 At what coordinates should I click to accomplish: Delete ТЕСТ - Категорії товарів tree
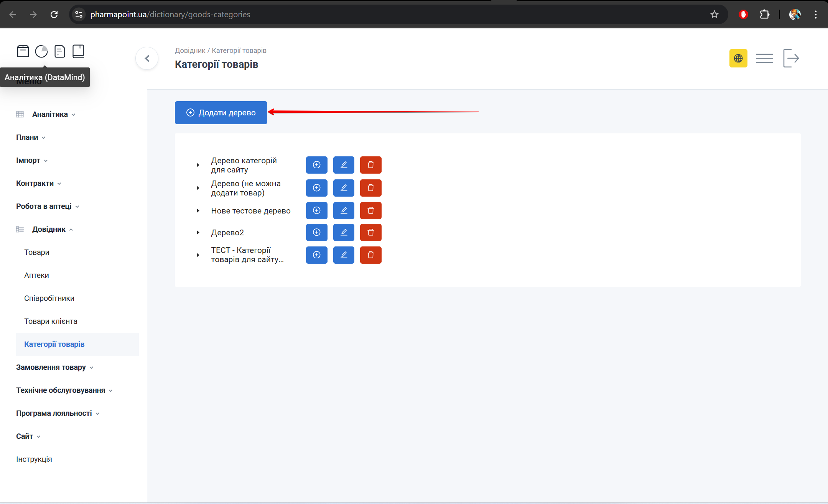370,255
